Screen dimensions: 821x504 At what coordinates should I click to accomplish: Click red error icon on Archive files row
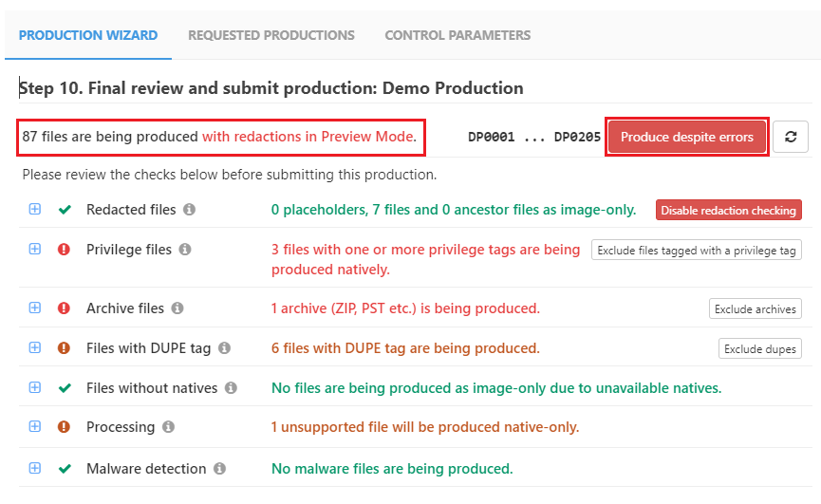click(x=64, y=308)
